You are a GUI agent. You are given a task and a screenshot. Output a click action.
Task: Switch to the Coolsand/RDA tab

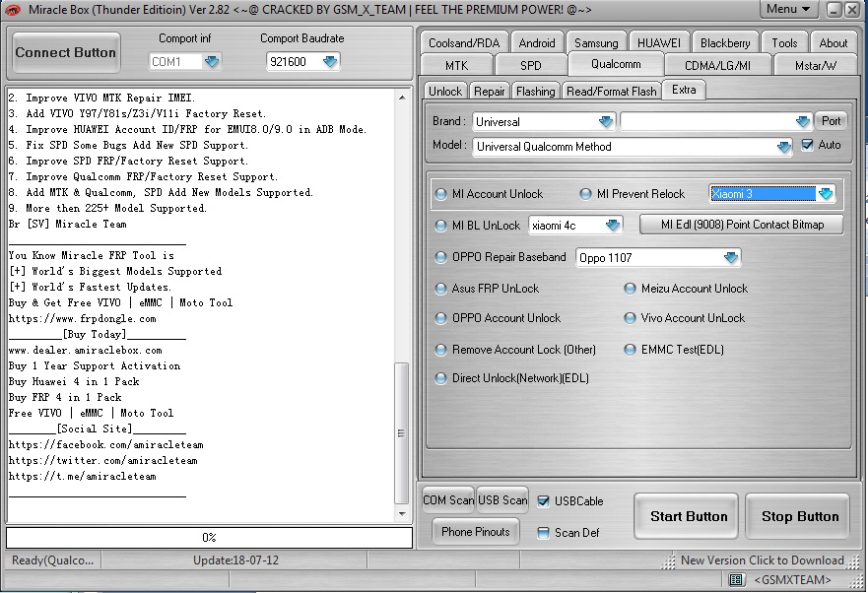(464, 42)
